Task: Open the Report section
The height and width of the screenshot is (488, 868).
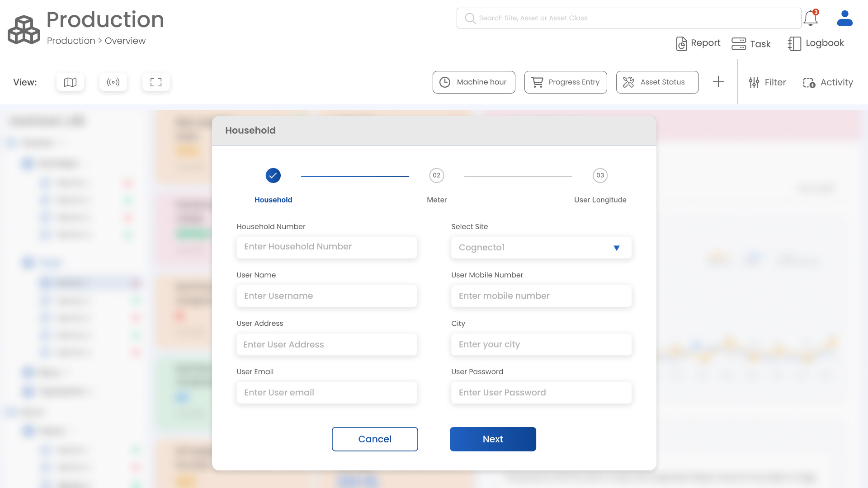Action: tap(698, 43)
